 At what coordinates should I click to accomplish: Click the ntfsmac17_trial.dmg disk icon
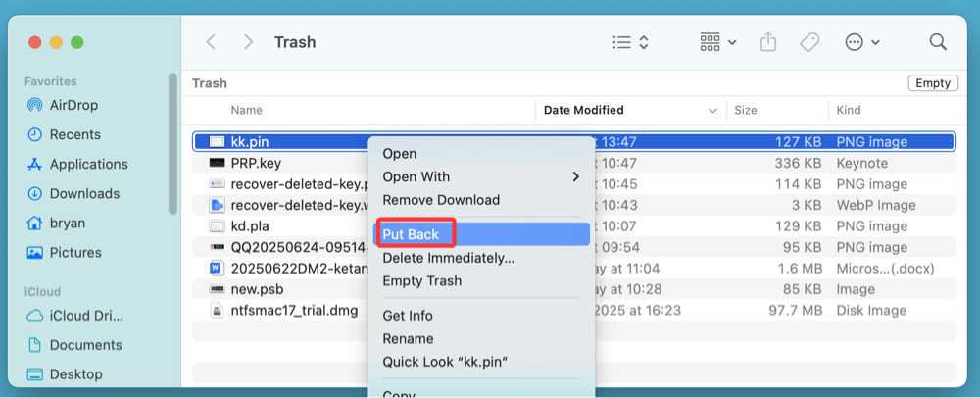pos(217,311)
